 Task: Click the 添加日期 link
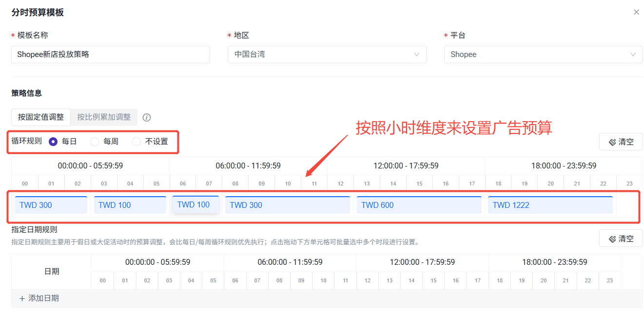pyautogui.click(x=43, y=298)
